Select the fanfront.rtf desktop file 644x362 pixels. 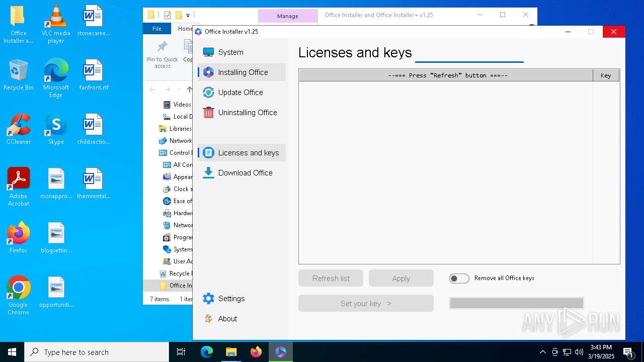pos(93,75)
